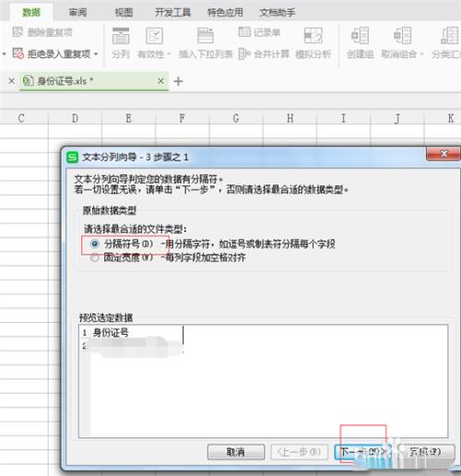The height and width of the screenshot is (476, 461).
Task: Select column header F
Action: coord(183,118)
